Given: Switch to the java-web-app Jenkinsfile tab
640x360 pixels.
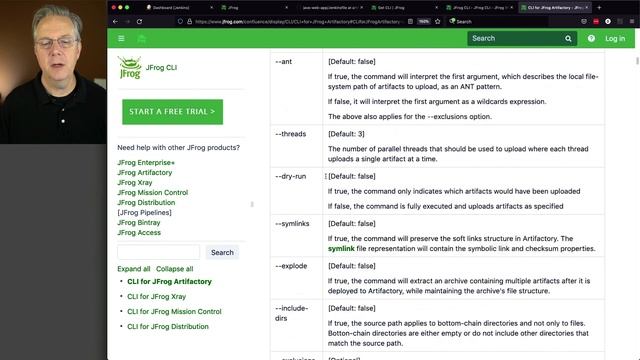Looking at the screenshot, I should [329, 7].
